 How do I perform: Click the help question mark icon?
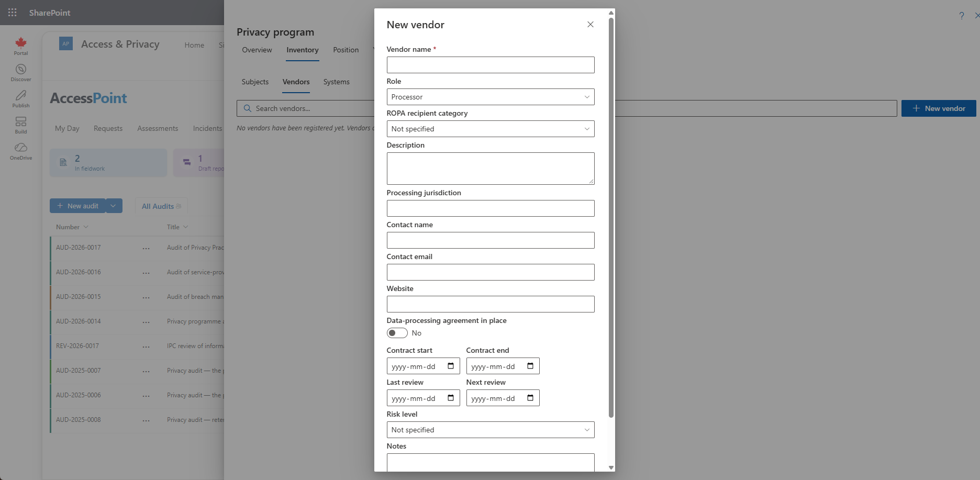962,16
